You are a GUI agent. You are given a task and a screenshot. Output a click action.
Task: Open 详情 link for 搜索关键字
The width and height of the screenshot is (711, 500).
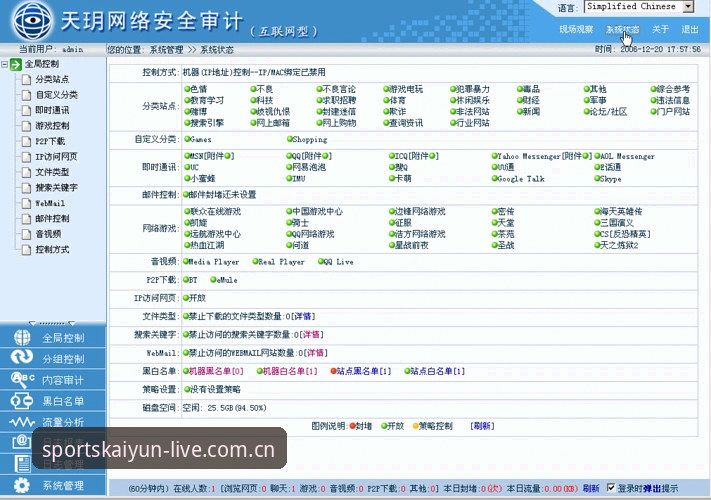tap(311, 335)
